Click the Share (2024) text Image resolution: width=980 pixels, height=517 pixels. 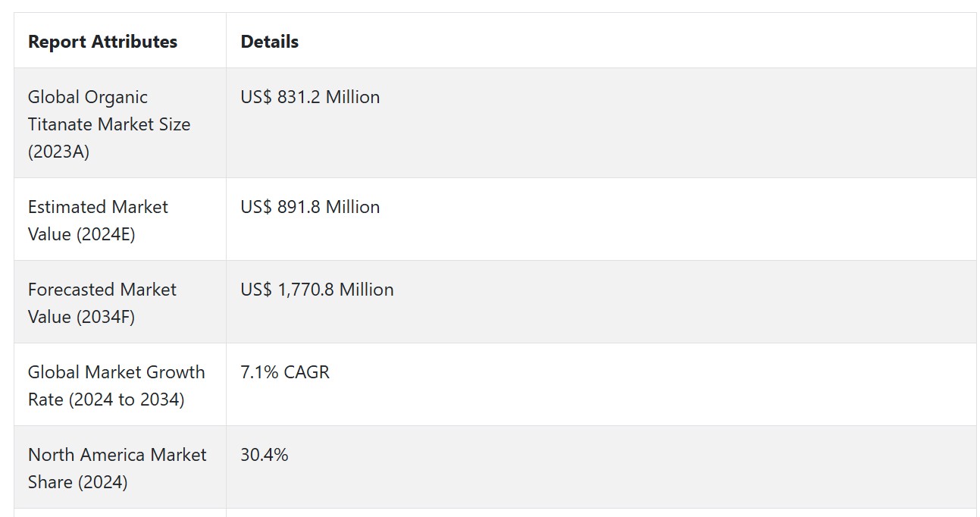click(x=78, y=482)
